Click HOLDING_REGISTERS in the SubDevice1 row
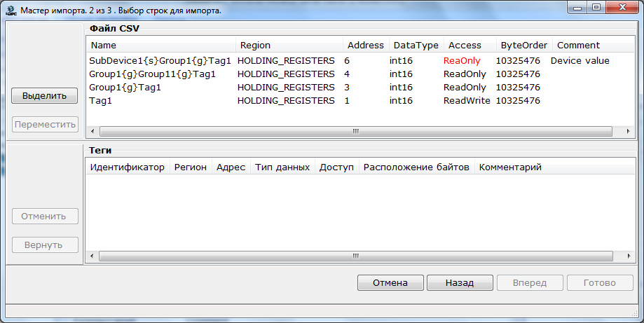 pos(287,61)
